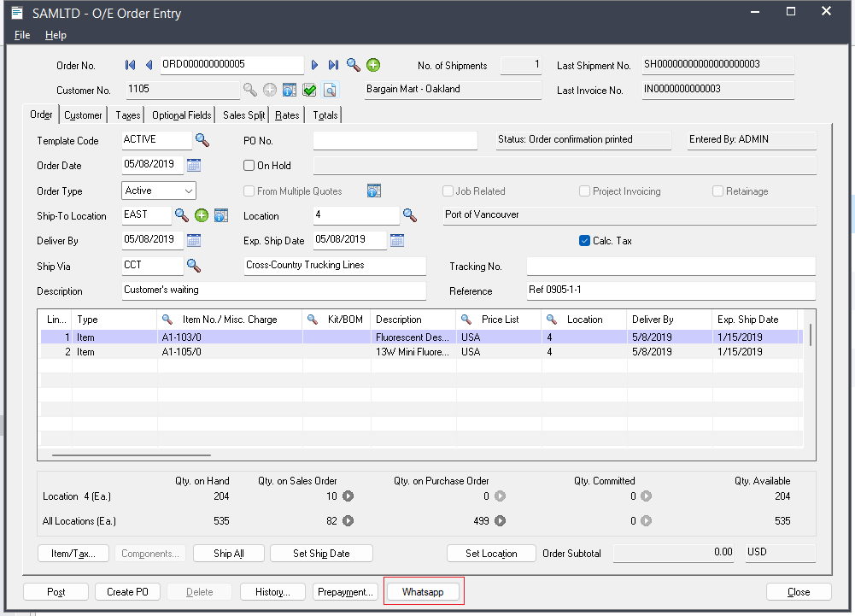Screen dimensions: 855x616
Task: Toggle the On Hold checkbox
Action: (x=249, y=166)
